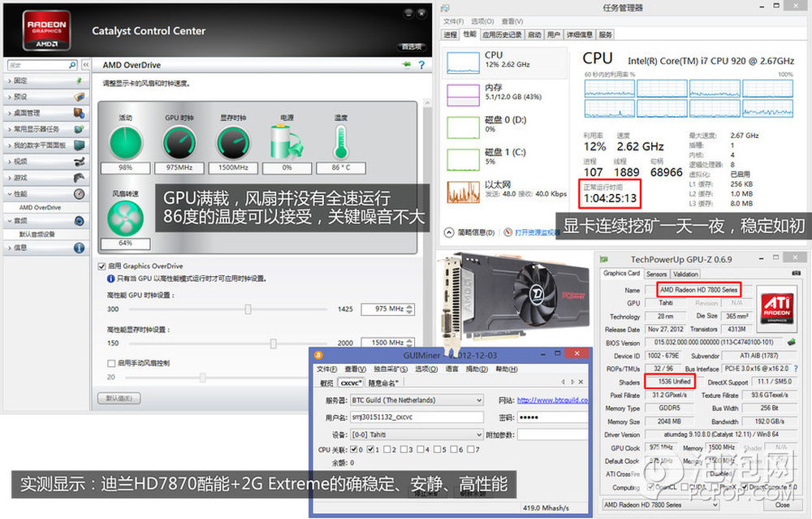Click the high-performance memory clock slider handle
The height and width of the screenshot is (519, 812).
click(x=274, y=344)
